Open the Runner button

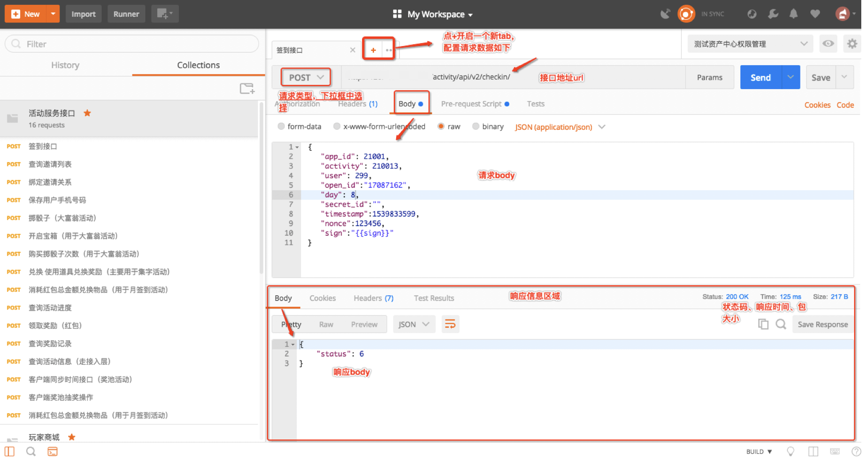127,14
